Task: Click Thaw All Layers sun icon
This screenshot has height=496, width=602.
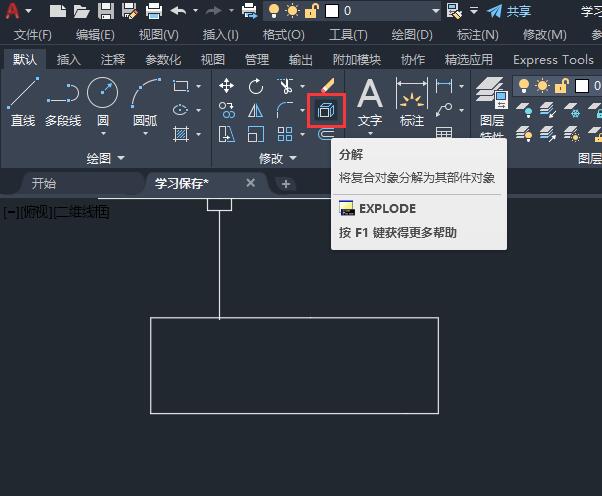Action: point(572,134)
